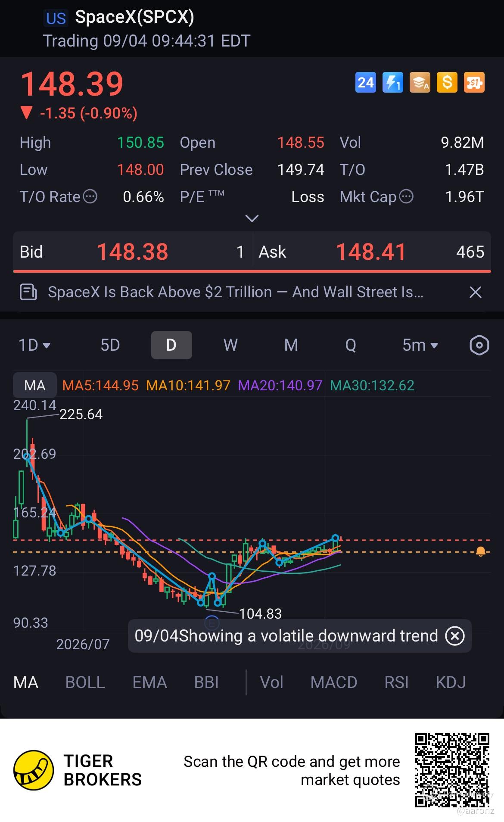Tap the lightning bolt quote-level badge
Image resolution: width=504 pixels, height=822 pixels.
pyautogui.click(x=392, y=82)
